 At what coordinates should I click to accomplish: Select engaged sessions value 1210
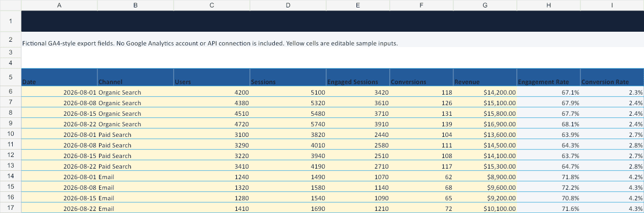point(358,208)
